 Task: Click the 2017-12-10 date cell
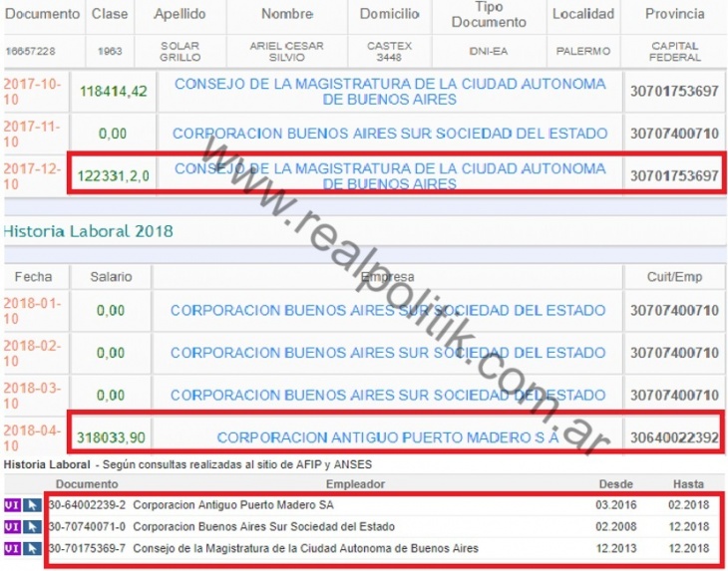[x=32, y=175]
